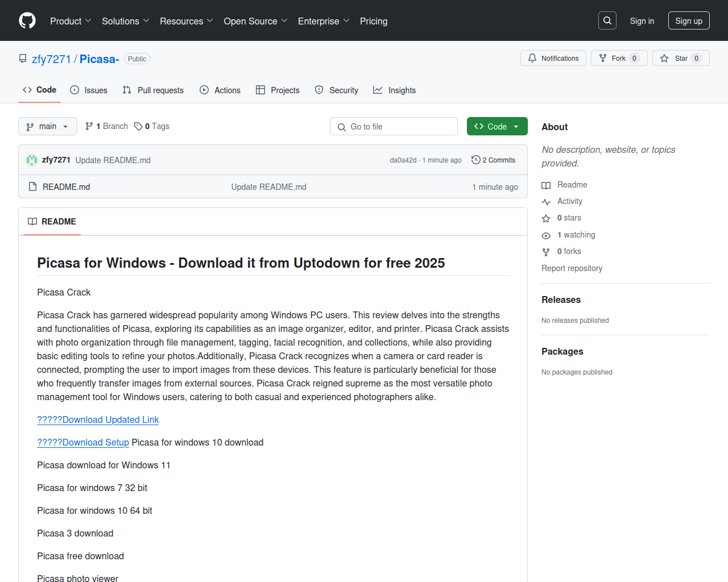Click the Sign in link
The width and height of the screenshot is (728, 582).
click(642, 21)
